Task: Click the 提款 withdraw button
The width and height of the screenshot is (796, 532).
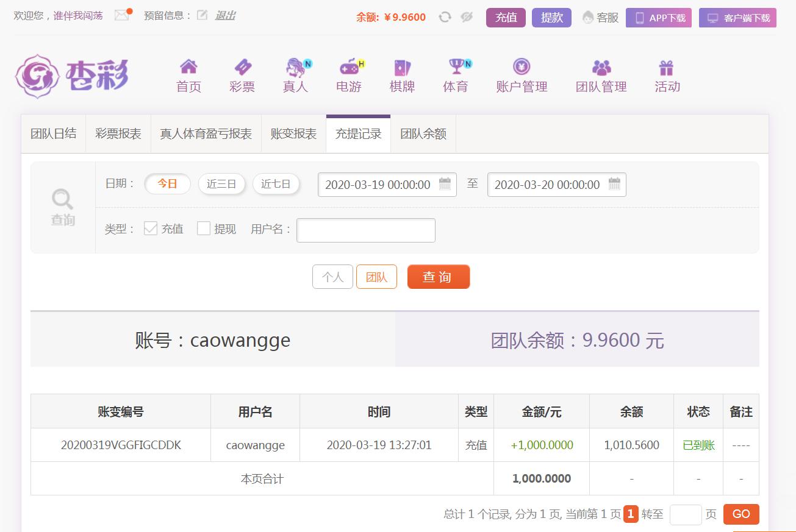Action: click(551, 18)
